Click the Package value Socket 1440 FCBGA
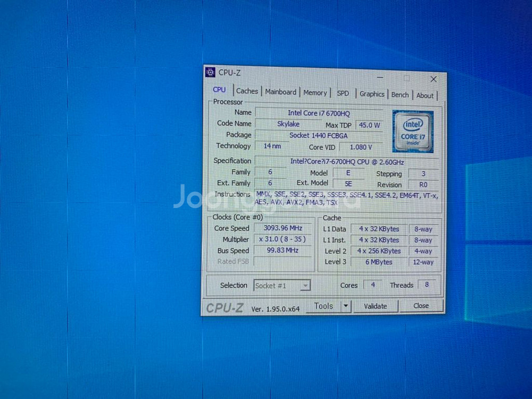The width and height of the screenshot is (532, 399). click(319, 135)
